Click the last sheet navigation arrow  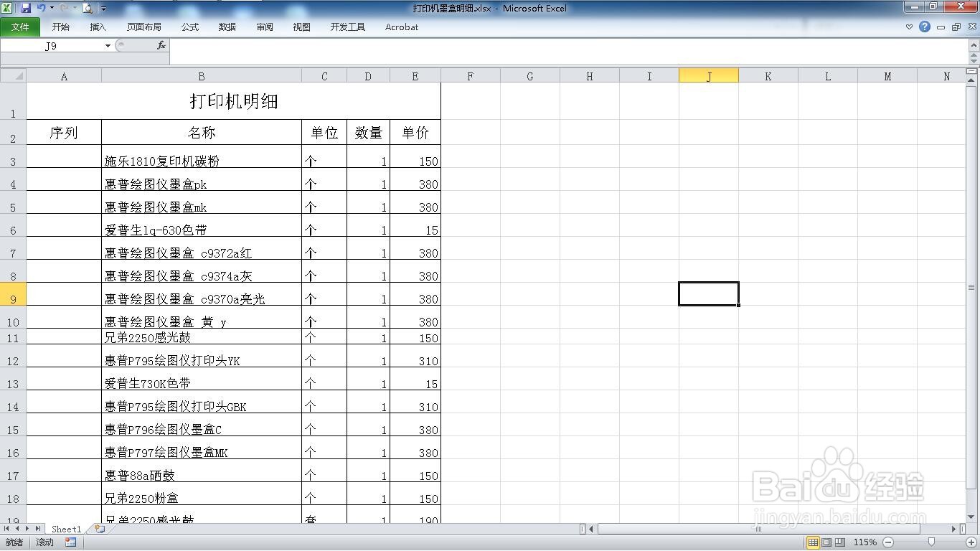point(39,529)
